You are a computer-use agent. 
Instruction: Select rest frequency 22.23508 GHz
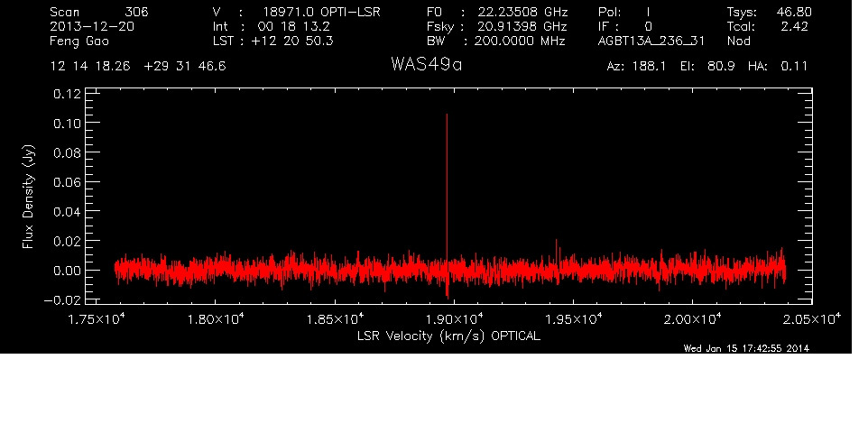522,12
